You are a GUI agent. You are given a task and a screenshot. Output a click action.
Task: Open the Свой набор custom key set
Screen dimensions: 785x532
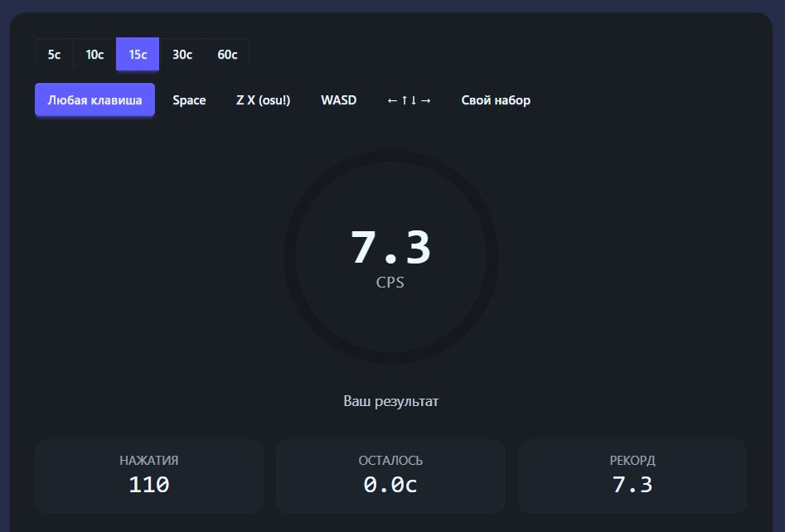point(496,100)
